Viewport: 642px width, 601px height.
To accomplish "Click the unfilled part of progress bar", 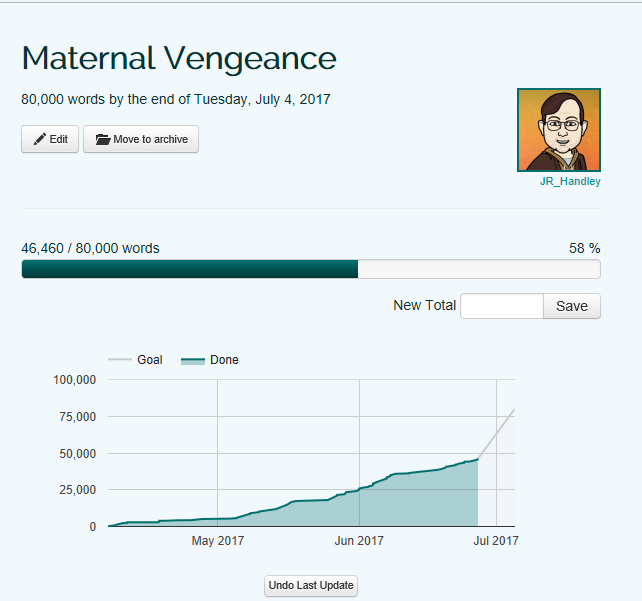I will 478,269.
